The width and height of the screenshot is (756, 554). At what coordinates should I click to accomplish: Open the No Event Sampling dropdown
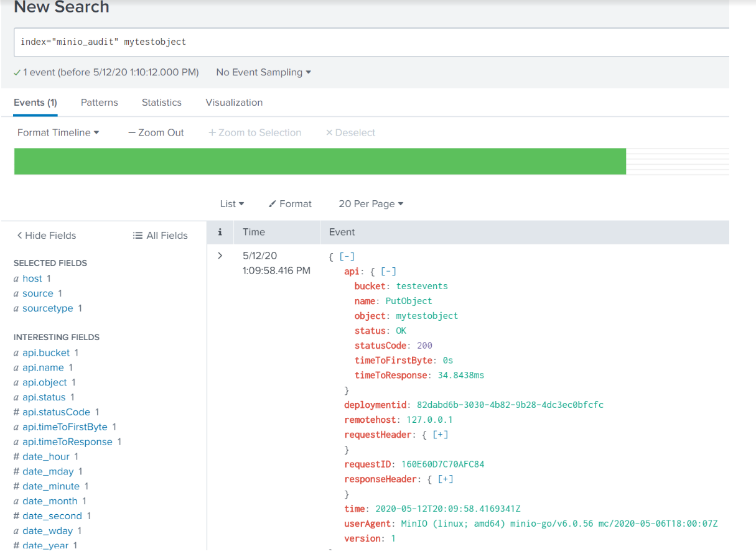(263, 72)
